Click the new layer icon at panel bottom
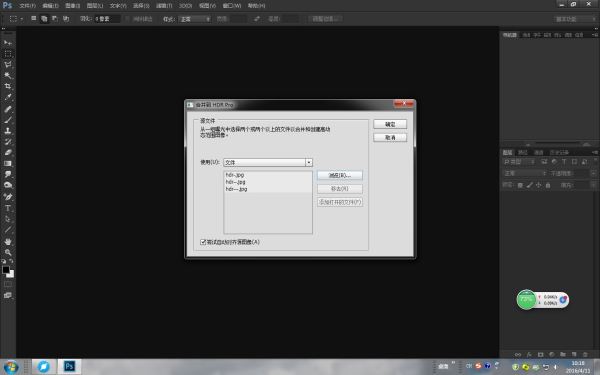The image size is (600, 375). [574, 355]
